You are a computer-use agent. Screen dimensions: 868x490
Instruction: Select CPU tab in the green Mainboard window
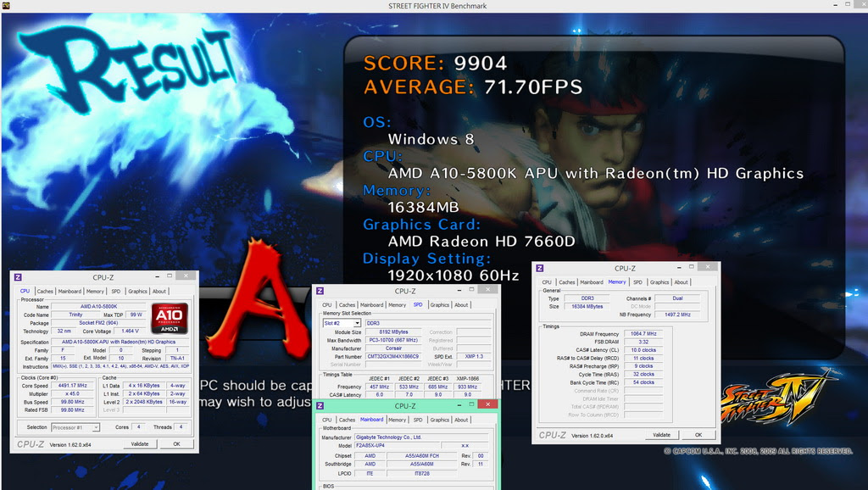point(326,420)
